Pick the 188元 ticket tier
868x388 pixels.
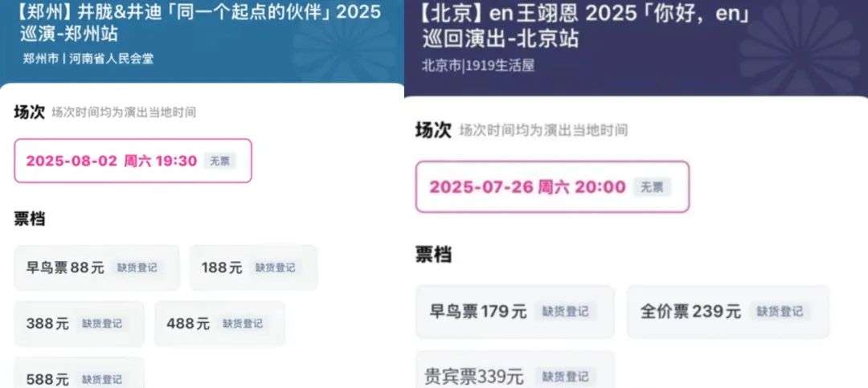tap(253, 268)
